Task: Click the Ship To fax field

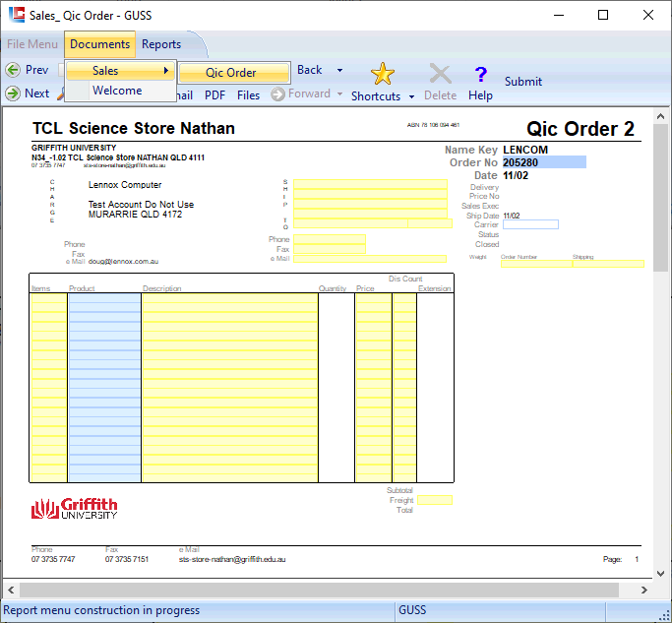Action: [330, 249]
